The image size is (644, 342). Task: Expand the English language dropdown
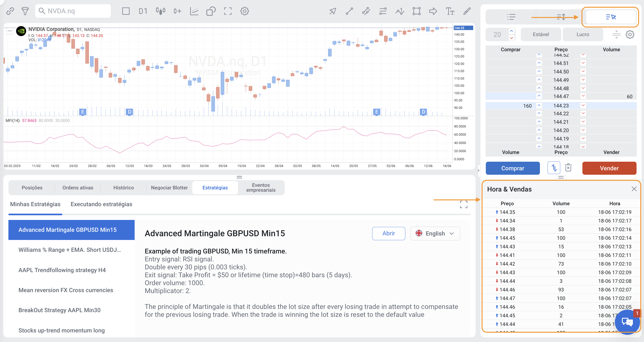click(435, 233)
